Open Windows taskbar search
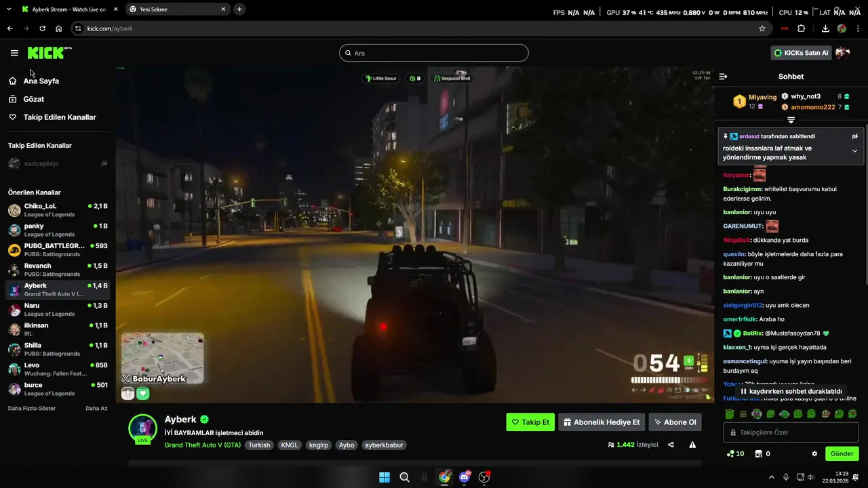The width and height of the screenshot is (868, 488). [x=404, y=476]
